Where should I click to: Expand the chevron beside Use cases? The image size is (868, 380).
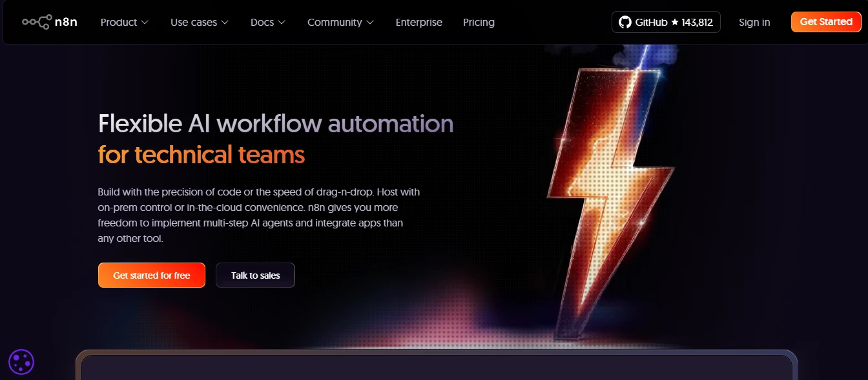tap(225, 23)
